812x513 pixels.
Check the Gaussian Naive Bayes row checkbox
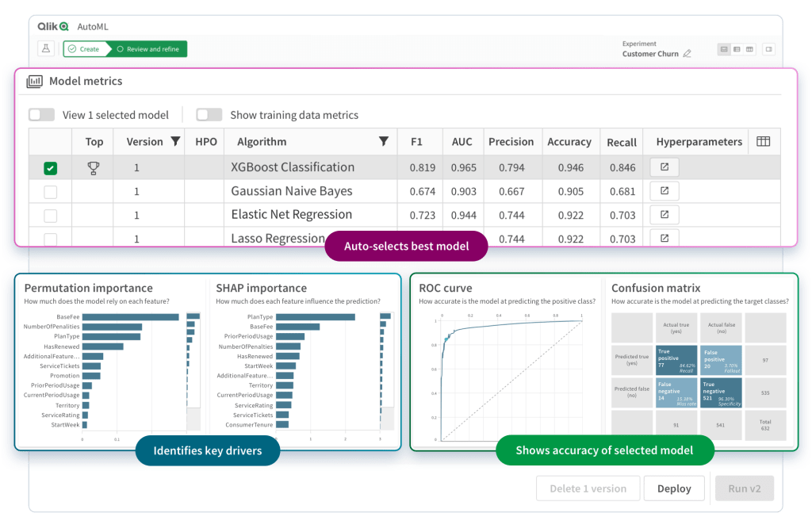(x=50, y=192)
